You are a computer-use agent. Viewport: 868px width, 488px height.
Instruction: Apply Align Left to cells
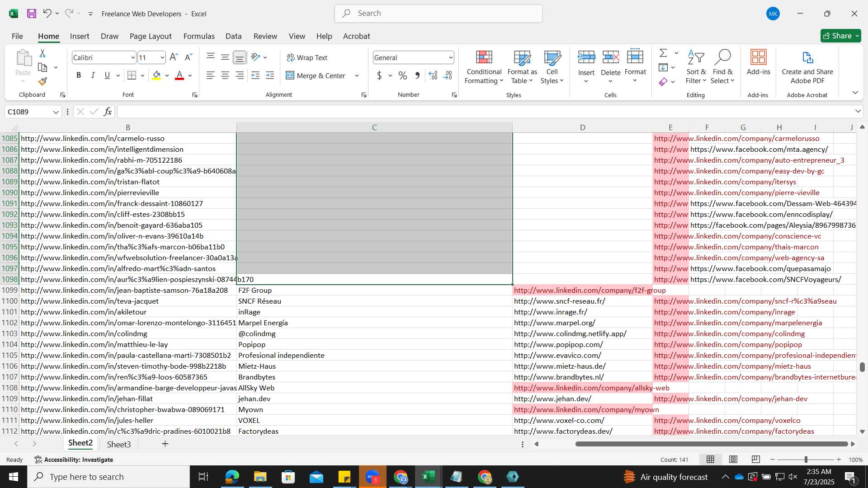pos(210,75)
